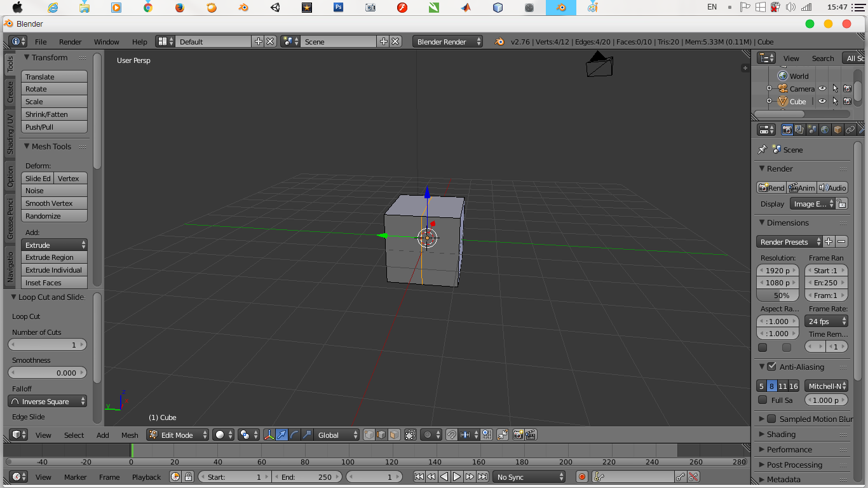The height and width of the screenshot is (488, 868).
Task: Click the End frame field in the timeline
Action: [309, 477]
